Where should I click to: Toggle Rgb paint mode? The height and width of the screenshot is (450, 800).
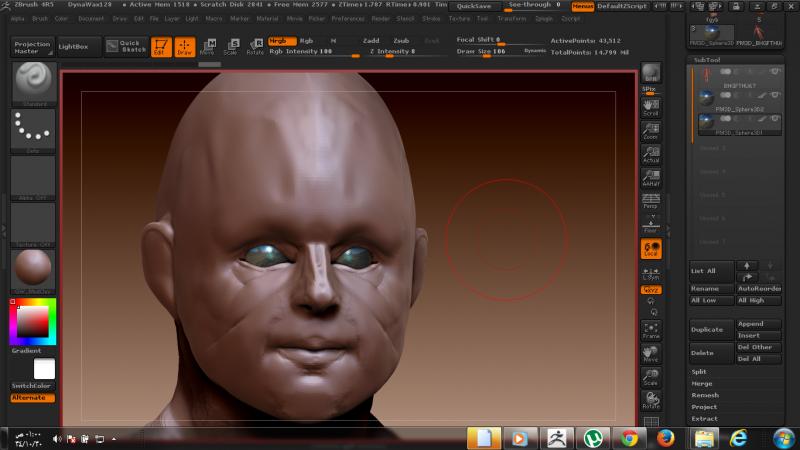pos(306,41)
